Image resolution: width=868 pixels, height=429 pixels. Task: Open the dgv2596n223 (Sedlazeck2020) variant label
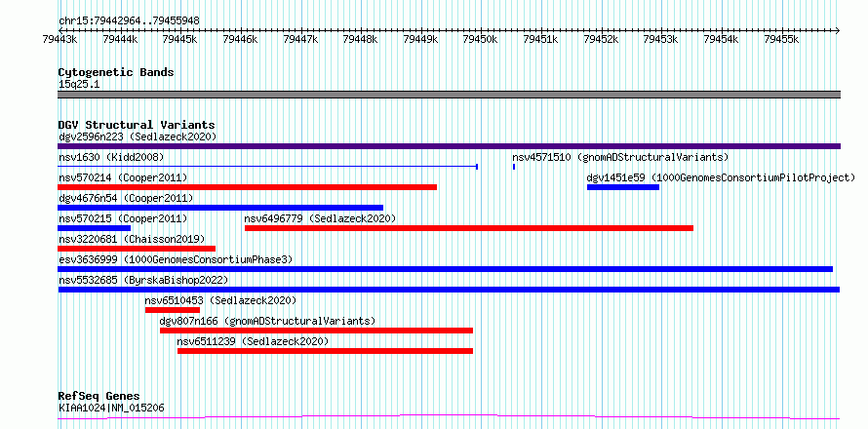coord(138,136)
